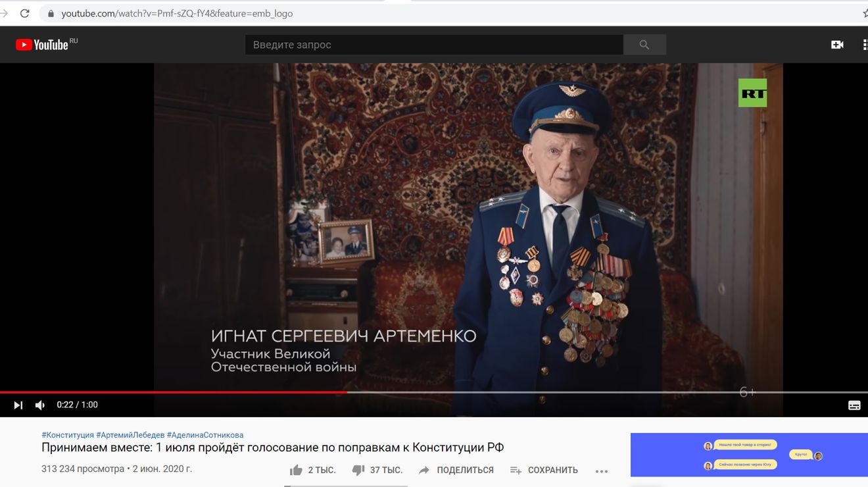This screenshot has width=868, height=487.
Task: Toggle subtitles with the captions button
Action: (x=854, y=405)
